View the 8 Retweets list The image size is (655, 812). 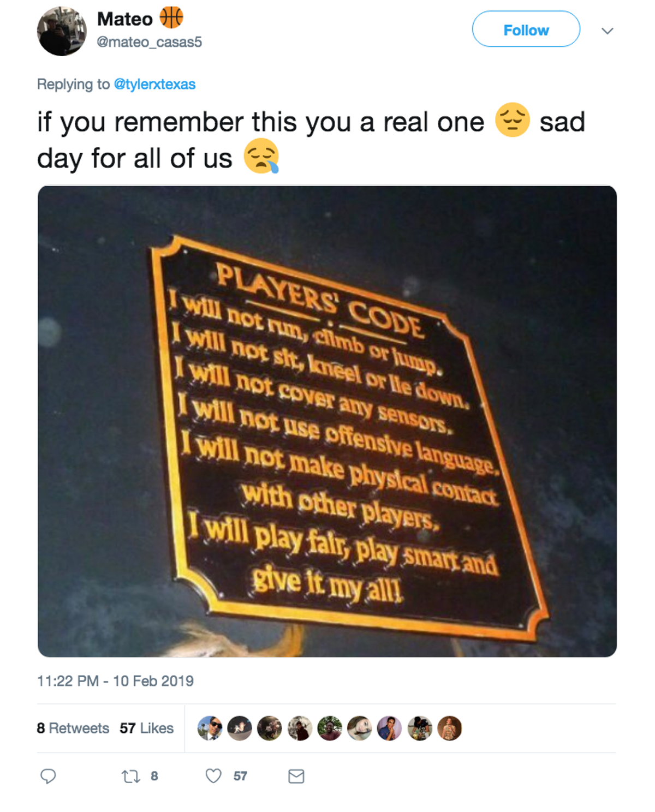73,728
